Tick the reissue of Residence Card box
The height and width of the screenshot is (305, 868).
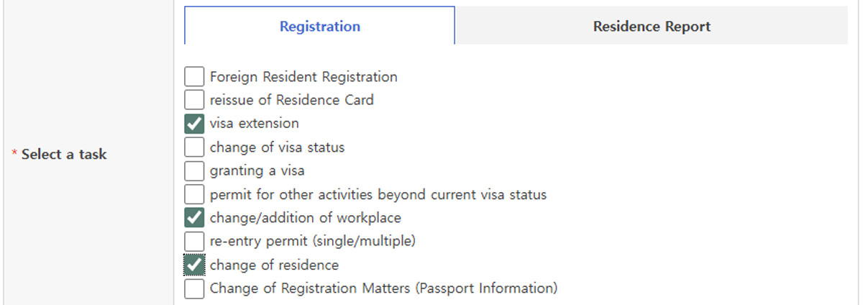[194, 99]
